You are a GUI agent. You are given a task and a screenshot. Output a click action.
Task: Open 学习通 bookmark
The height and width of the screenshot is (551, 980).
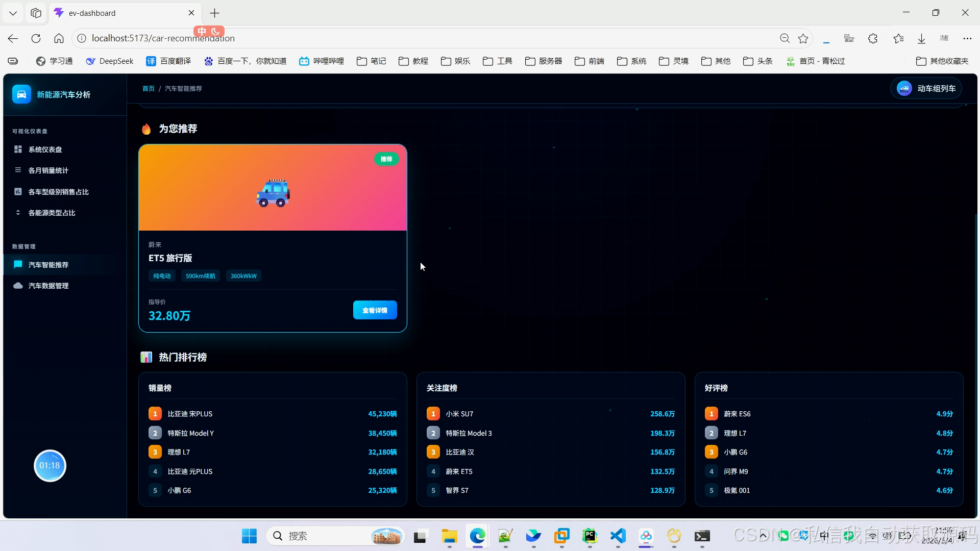pos(54,61)
